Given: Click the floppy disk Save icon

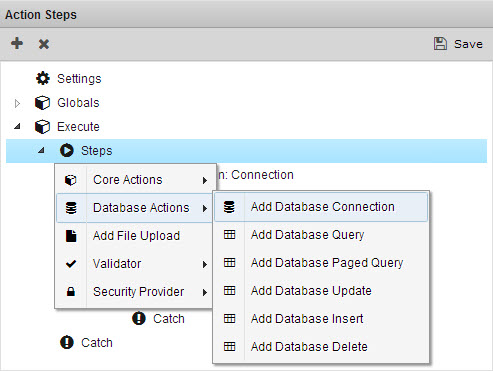Looking at the screenshot, I should pyautogui.click(x=440, y=44).
